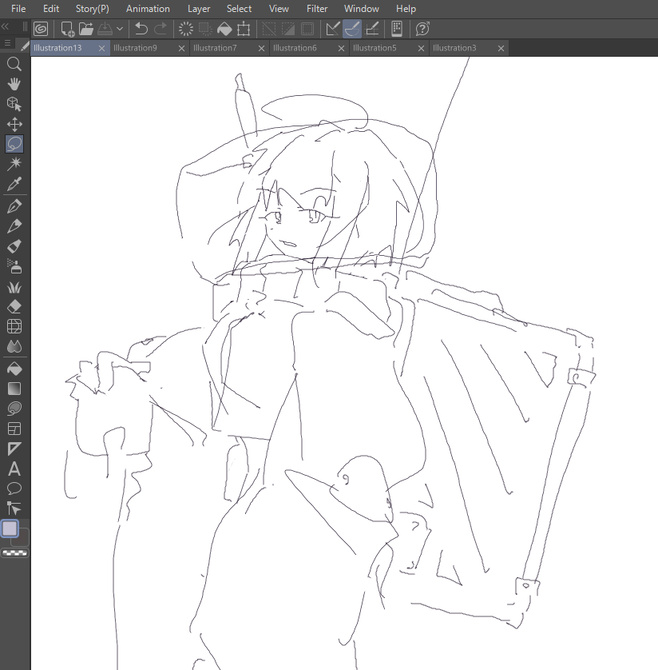Select the Eraser tool
The image size is (658, 670).
[x=14, y=306]
